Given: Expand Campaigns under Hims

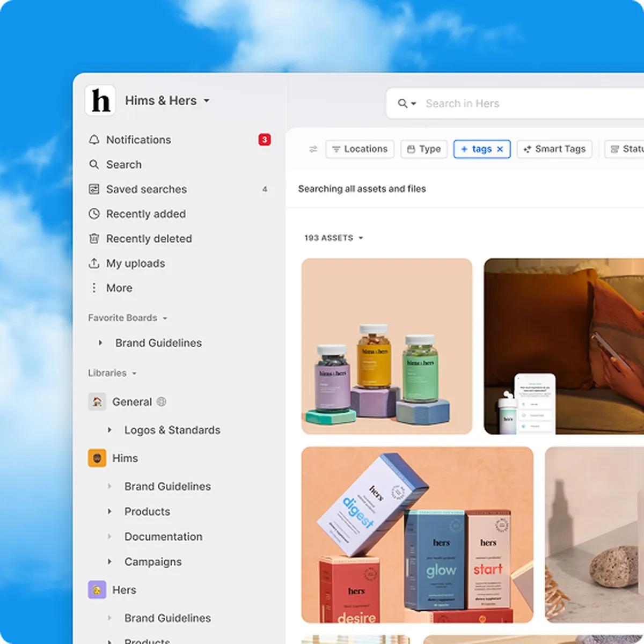Looking at the screenshot, I should [x=109, y=561].
